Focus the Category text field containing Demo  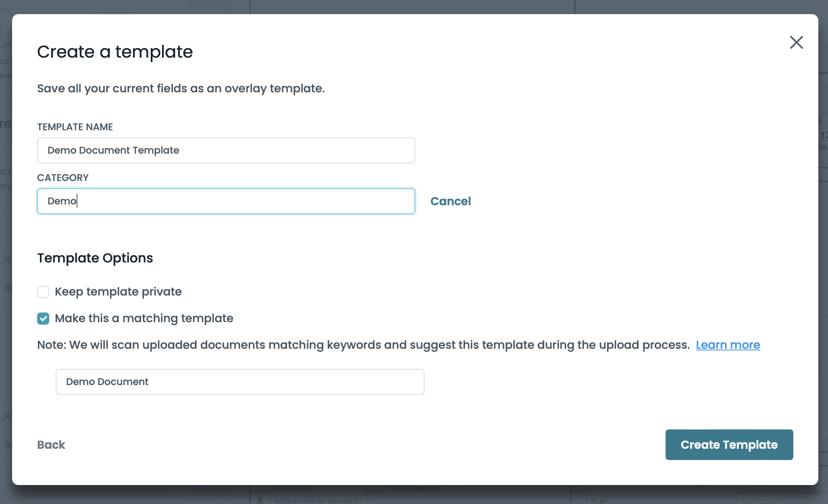[x=226, y=201]
